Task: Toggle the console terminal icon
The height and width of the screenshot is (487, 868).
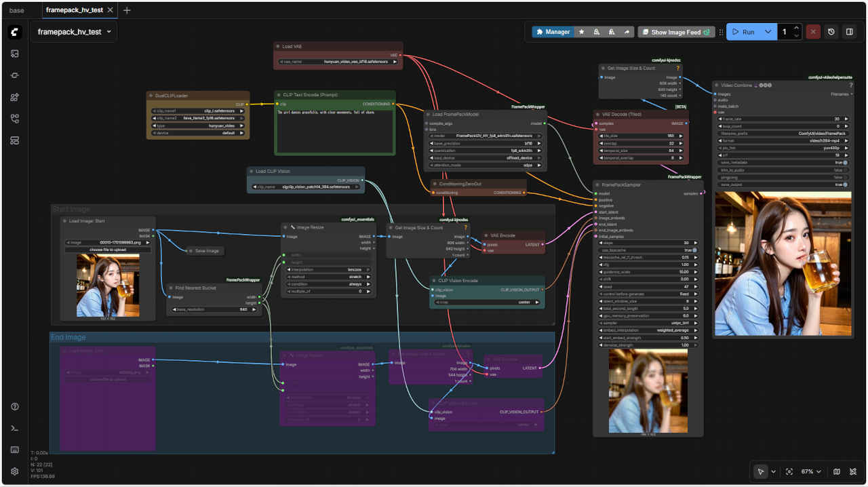Action: pyautogui.click(x=15, y=428)
